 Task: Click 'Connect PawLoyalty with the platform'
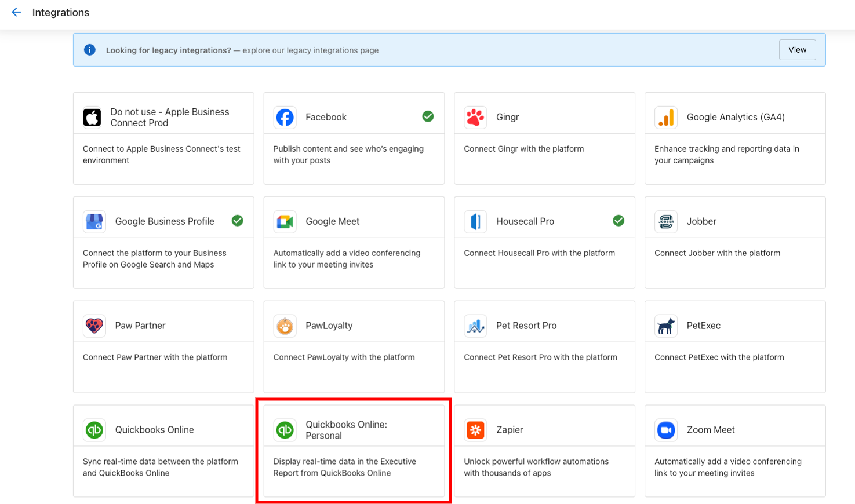click(x=344, y=357)
